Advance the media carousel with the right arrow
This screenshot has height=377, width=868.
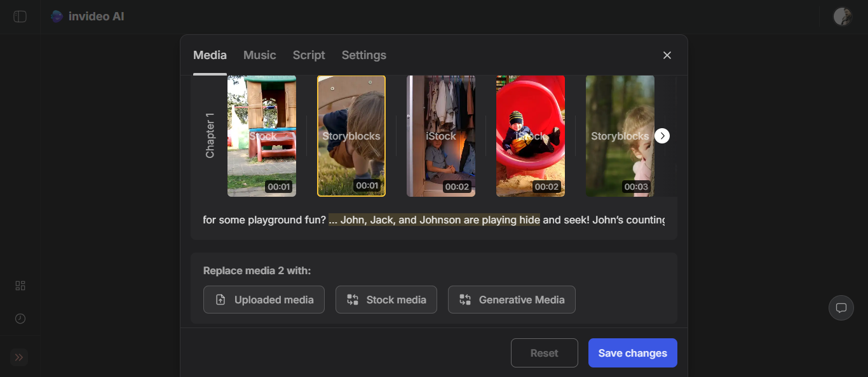pyautogui.click(x=662, y=136)
